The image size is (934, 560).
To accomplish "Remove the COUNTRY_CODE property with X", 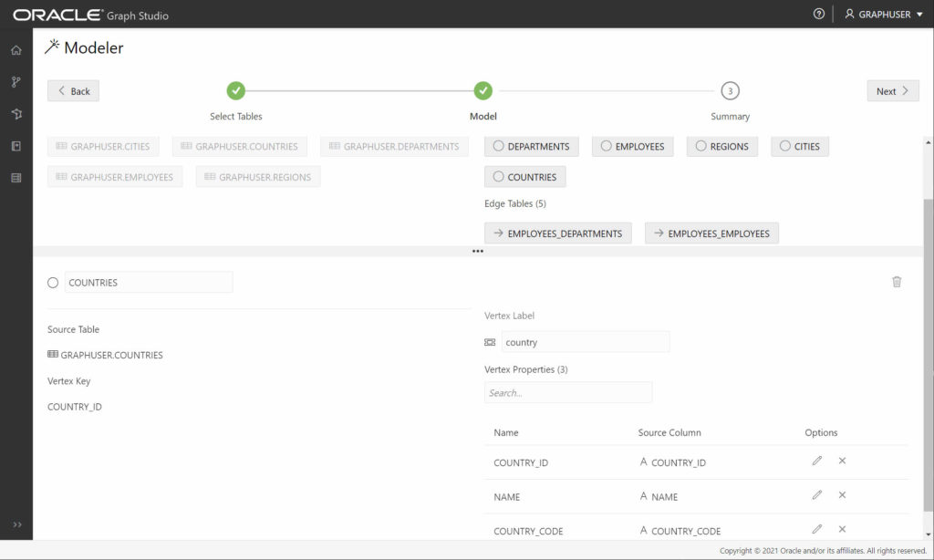I will click(842, 529).
